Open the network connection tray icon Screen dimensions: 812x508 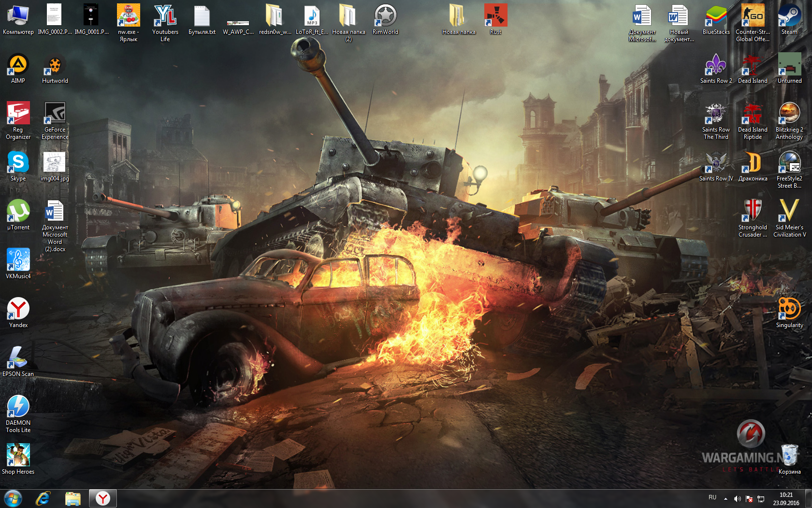pos(761,499)
